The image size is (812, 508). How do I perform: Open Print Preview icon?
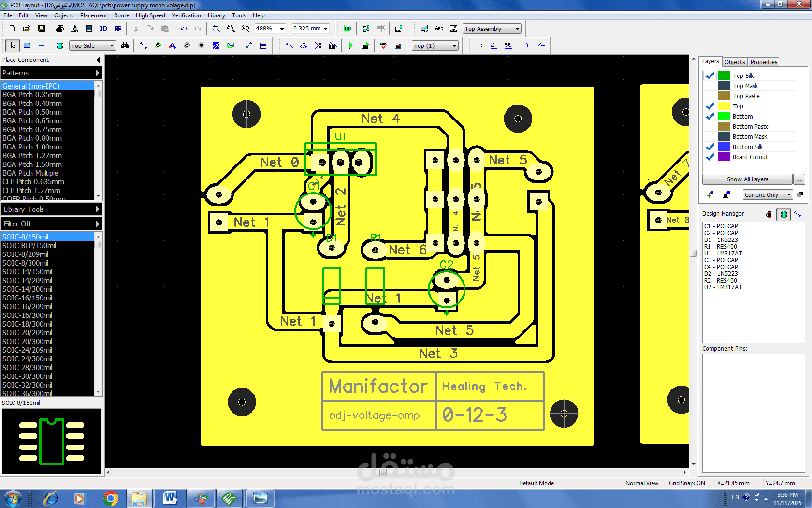(x=74, y=29)
